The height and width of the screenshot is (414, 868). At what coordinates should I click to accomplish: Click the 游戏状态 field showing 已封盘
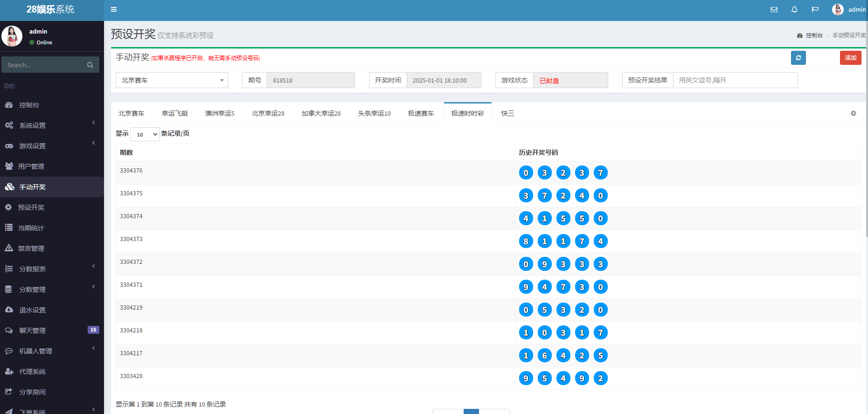tap(570, 80)
